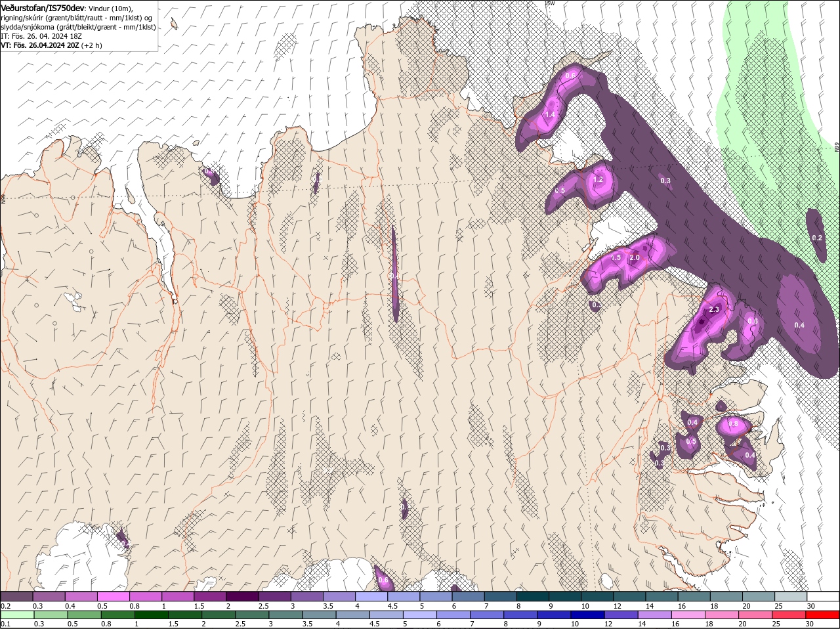Select the dark teal snowfall swatch from 8 to 9
Viewport: 840px width, 629px height.
533,596
